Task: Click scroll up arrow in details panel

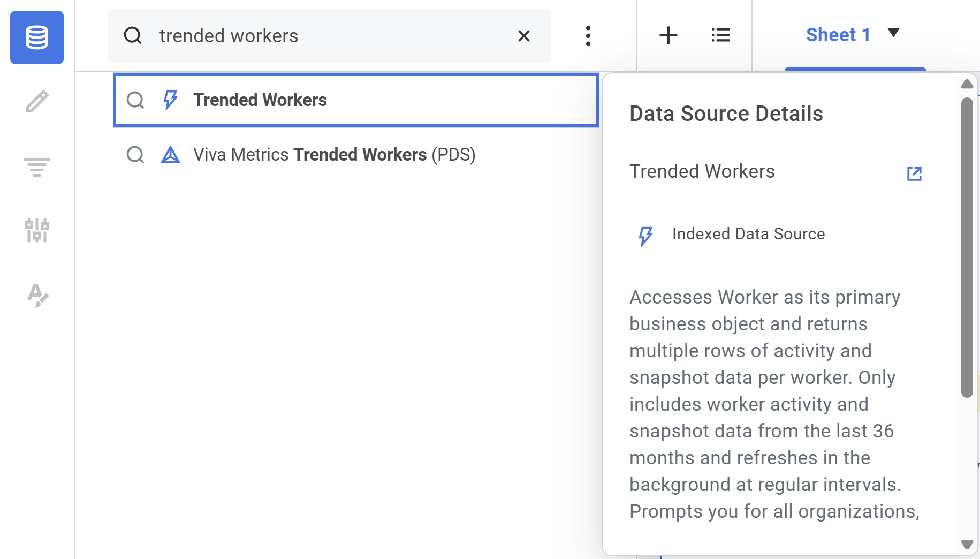Action: [967, 84]
